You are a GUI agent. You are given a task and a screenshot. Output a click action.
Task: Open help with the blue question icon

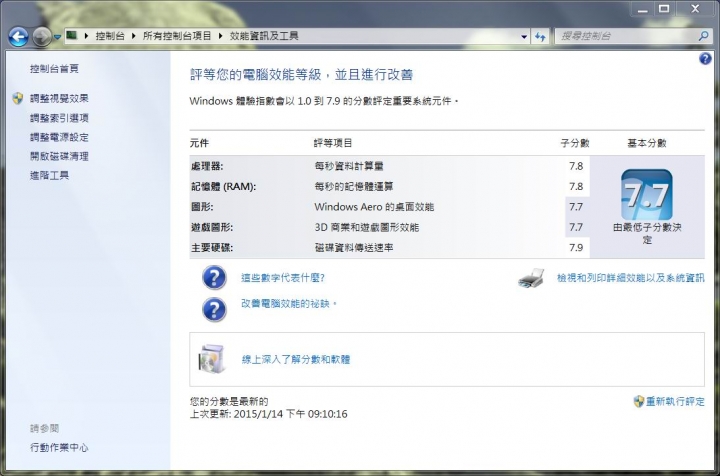(705, 59)
